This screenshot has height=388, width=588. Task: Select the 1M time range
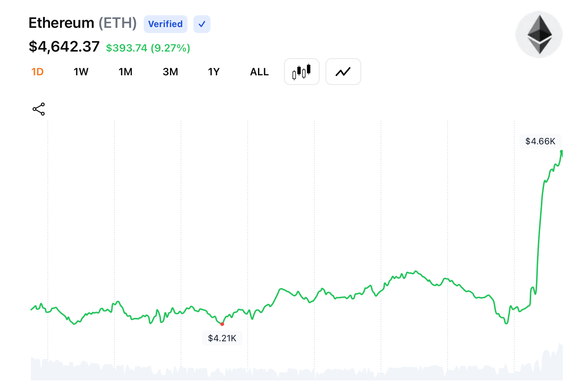tap(125, 72)
